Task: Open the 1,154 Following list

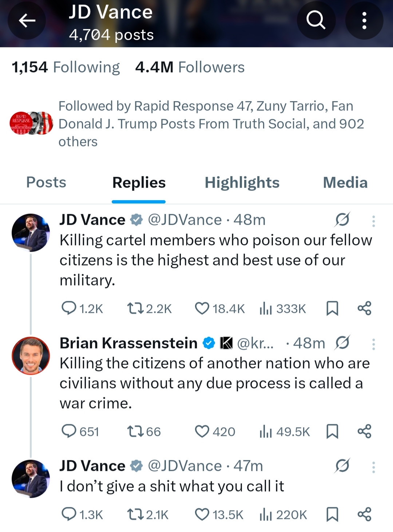Action: [66, 67]
